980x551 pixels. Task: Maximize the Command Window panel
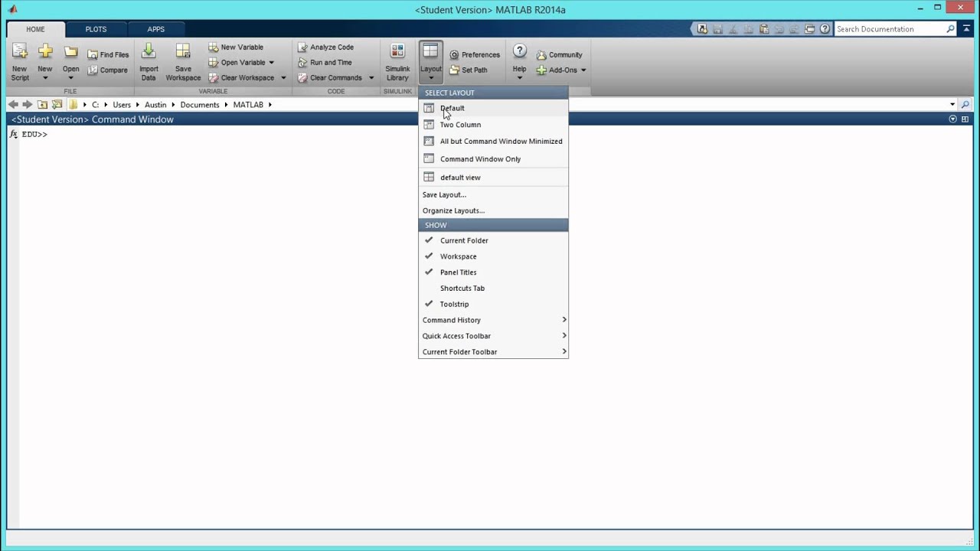[965, 119]
